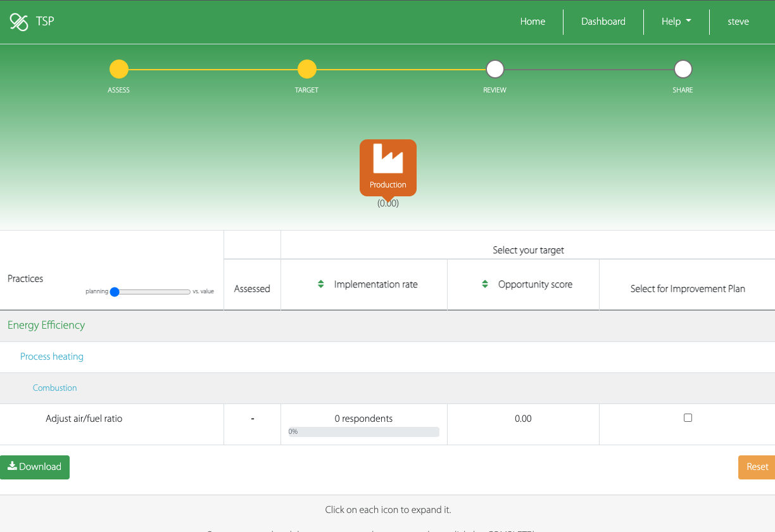Click the green Download button
The image size is (775, 532).
coord(35,467)
